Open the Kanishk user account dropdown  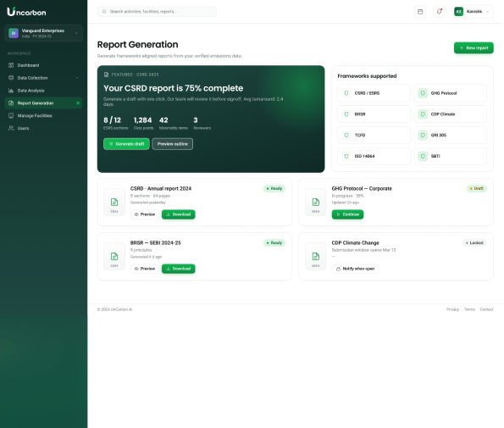click(x=473, y=12)
